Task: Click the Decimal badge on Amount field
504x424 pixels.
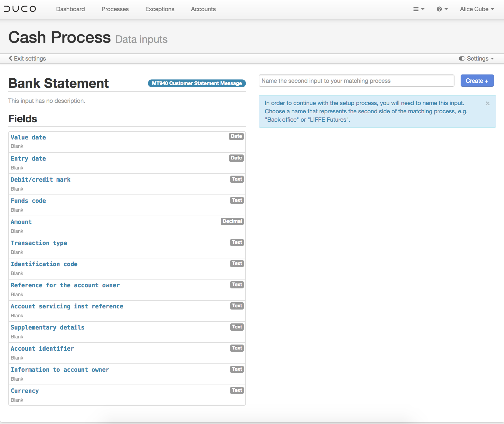Action: pos(232,221)
